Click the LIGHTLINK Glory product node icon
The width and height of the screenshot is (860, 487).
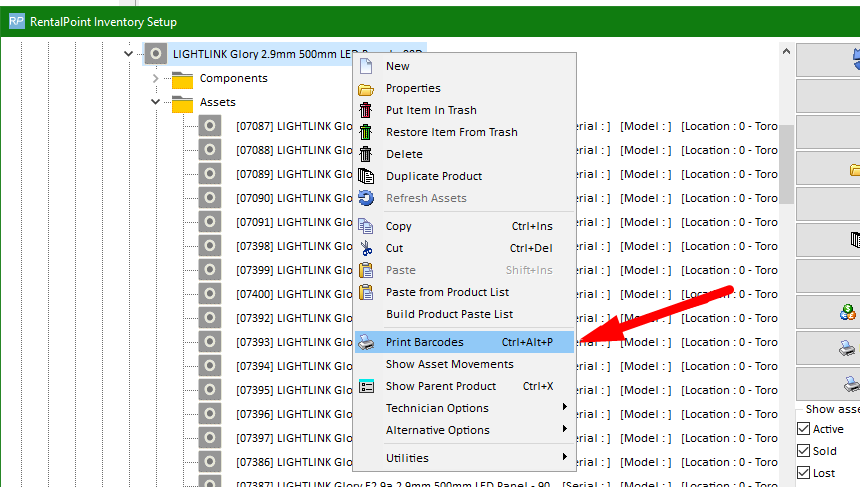156,54
